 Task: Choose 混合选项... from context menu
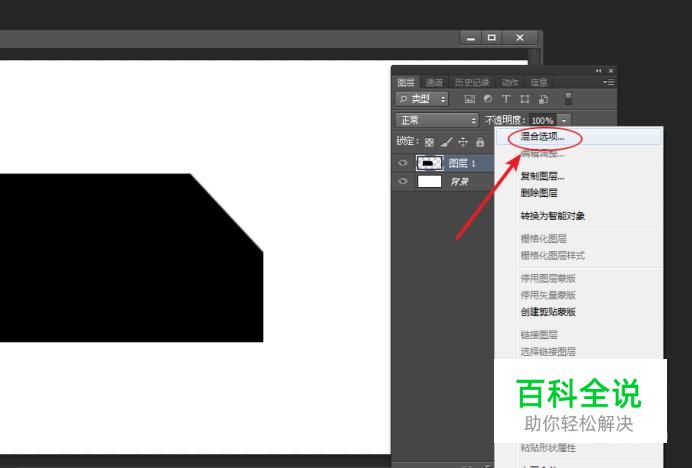(x=579, y=137)
